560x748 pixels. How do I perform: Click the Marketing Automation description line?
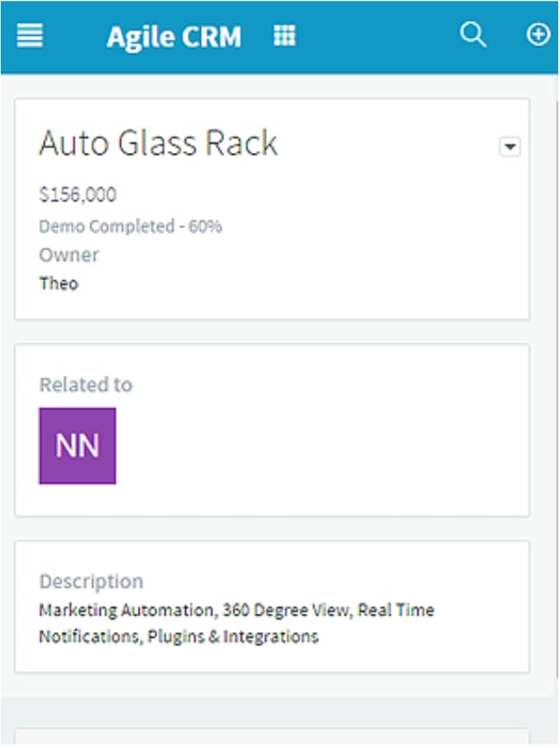point(237,610)
